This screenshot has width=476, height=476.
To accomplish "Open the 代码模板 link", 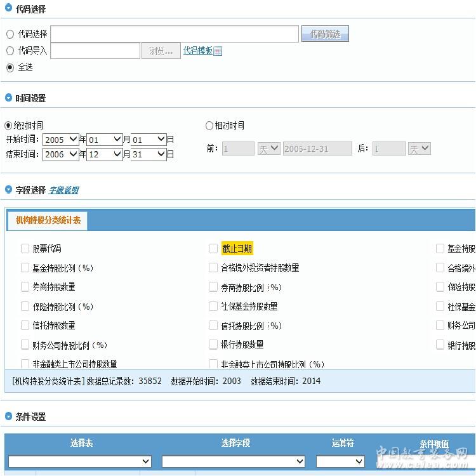I will tap(197, 51).
